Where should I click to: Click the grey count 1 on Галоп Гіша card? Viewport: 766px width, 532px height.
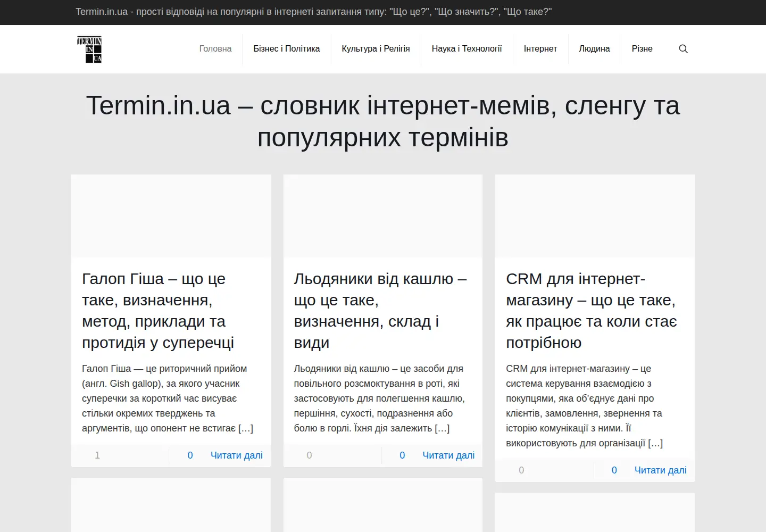(97, 455)
